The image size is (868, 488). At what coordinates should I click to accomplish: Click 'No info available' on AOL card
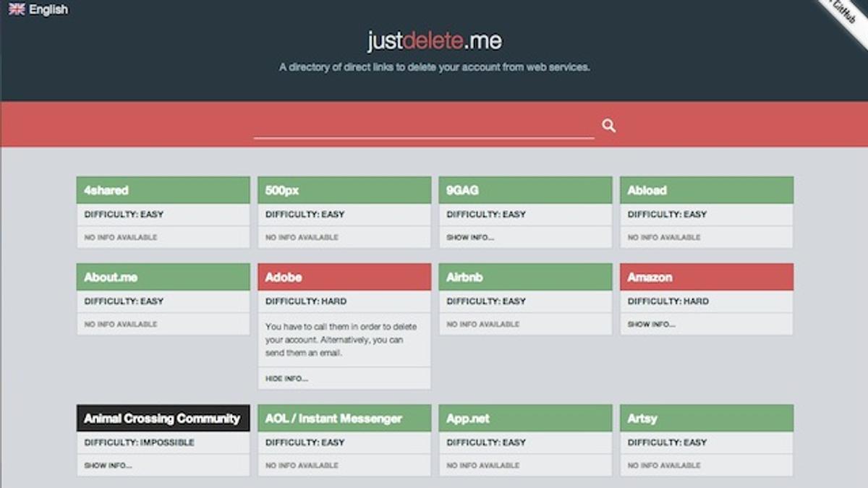pyautogui.click(x=302, y=465)
